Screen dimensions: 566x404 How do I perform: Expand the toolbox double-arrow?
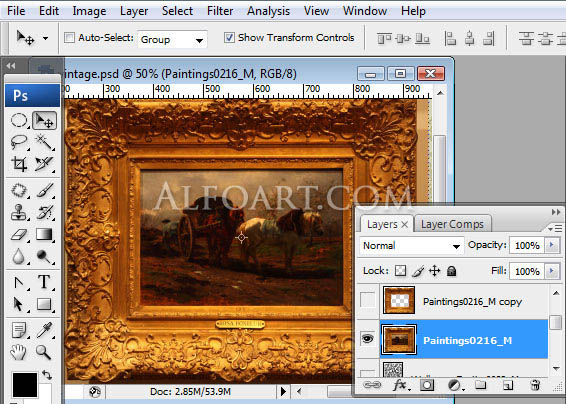tap(11, 66)
